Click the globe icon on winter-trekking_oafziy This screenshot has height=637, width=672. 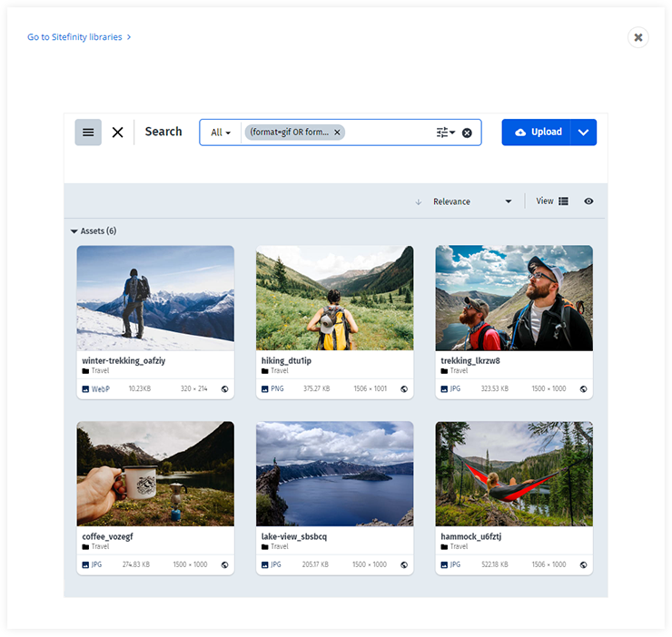pos(224,388)
